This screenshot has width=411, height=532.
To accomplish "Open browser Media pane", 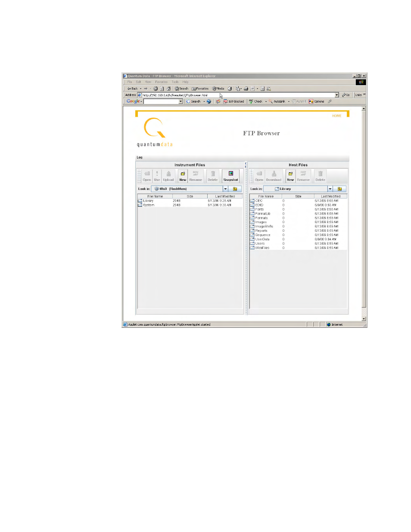I will pyautogui.click(x=218, y=89).
